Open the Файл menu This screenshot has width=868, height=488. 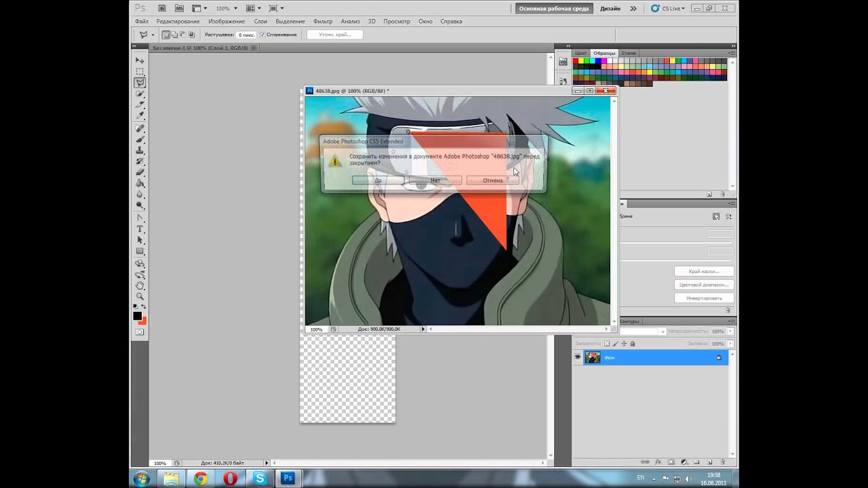pyautogui.click(x=141, y=21)
